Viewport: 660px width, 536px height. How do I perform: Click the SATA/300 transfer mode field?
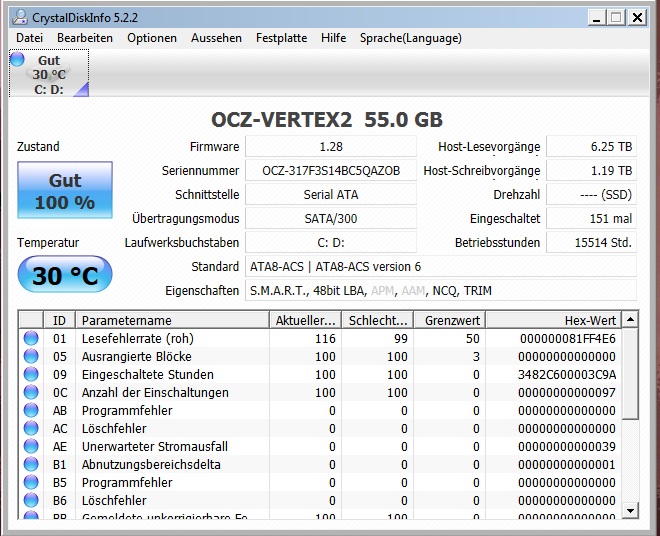(331, 219)
